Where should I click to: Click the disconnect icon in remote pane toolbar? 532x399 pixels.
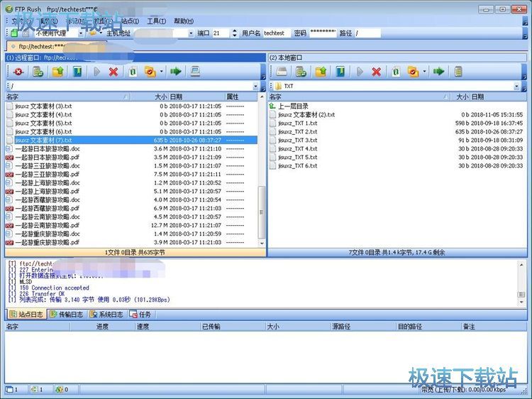(x=18, y=72)
